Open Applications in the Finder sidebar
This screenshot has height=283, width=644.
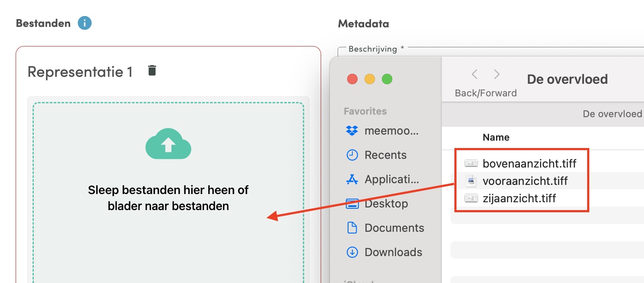(x=382, y=179)
